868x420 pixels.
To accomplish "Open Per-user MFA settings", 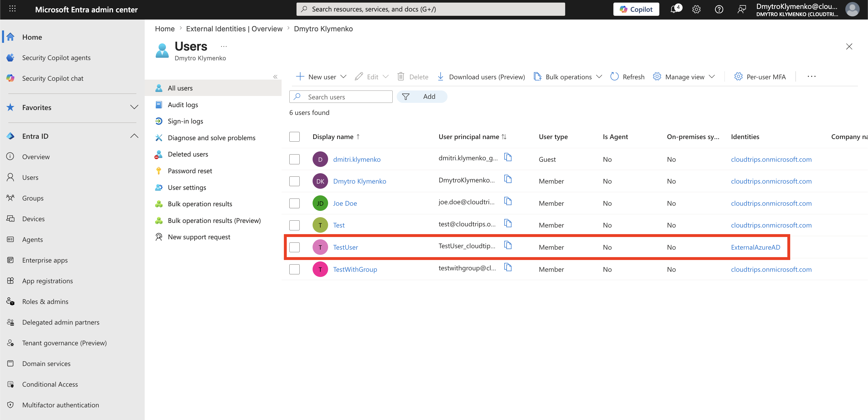I will click(759, 77).
